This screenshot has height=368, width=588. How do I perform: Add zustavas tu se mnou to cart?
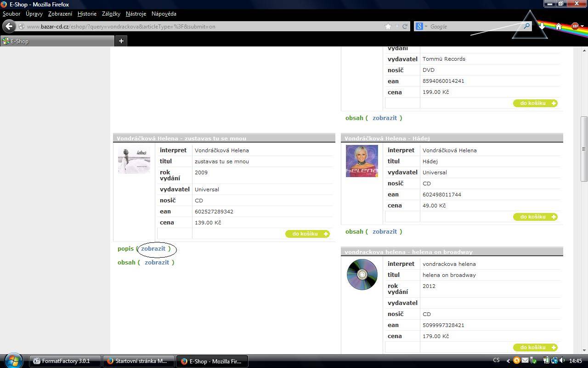[x=307, y=234]
